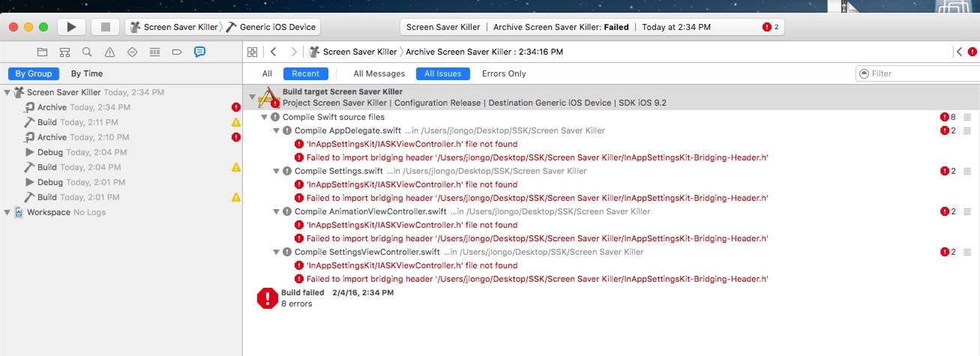Expand transcript for Compile AnimationViewController.swift
Screen dimensions: 980x356
click(x=967, y=211)
